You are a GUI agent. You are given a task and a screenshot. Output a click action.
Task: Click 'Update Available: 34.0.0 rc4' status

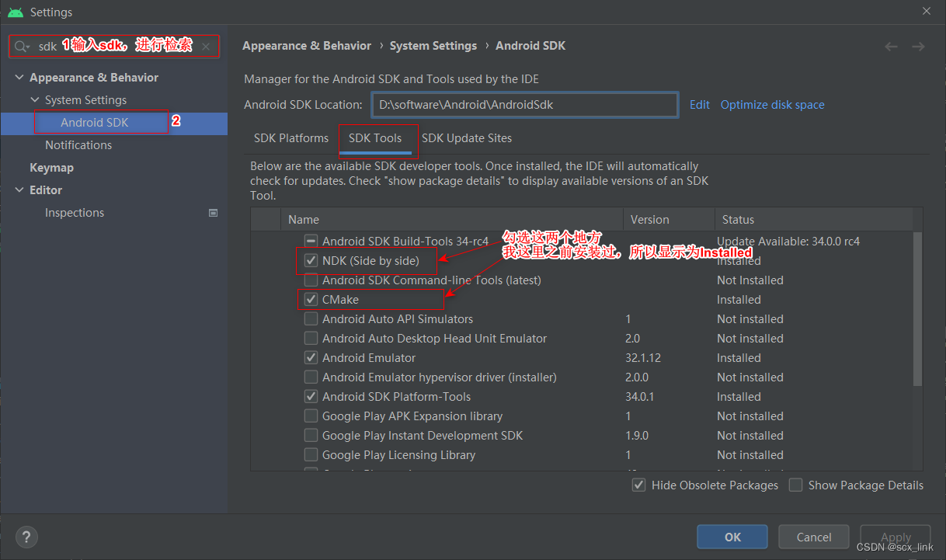coord(788,242)
